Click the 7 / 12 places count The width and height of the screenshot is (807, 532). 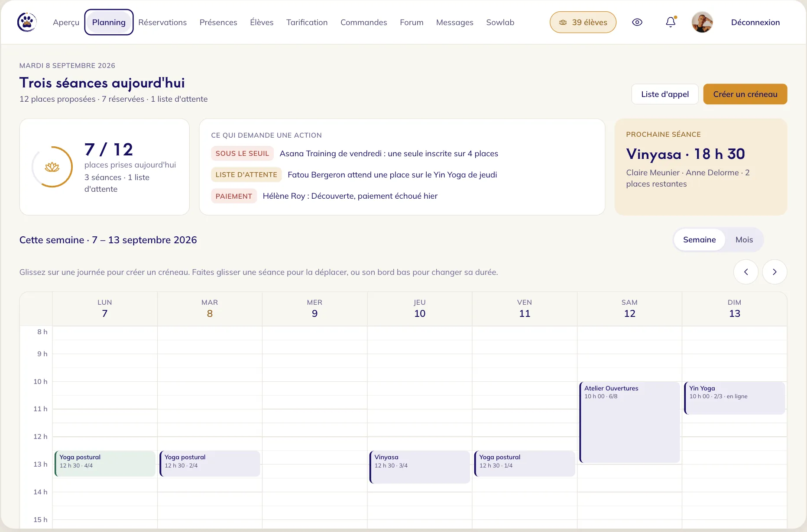click(x=108, y=149)
